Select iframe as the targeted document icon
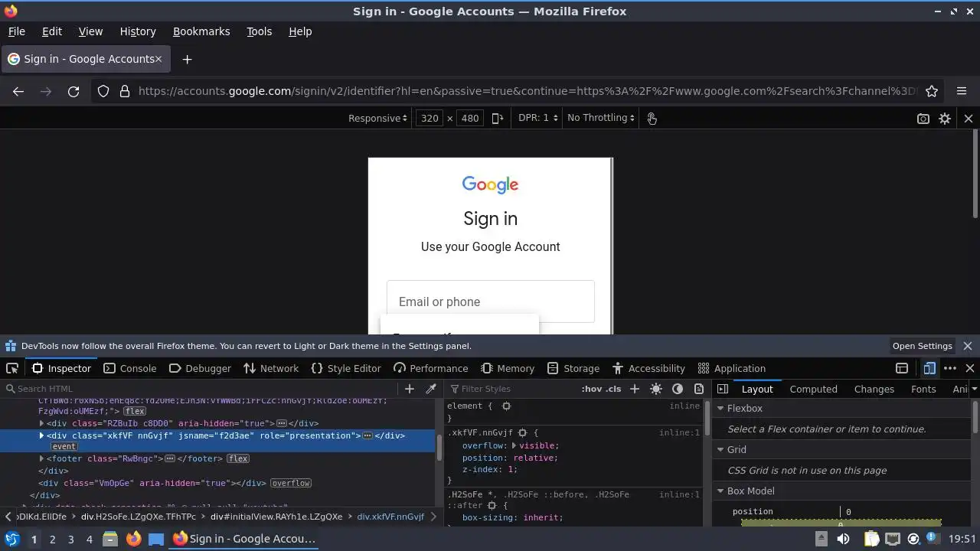Image resolution: width=980 pixels, height=551 pixels. tap(902, 368)
